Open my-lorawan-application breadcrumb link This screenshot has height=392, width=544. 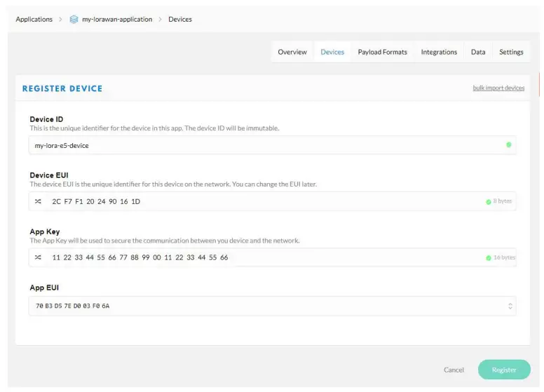pyautogui.click(x=117, y=20)
